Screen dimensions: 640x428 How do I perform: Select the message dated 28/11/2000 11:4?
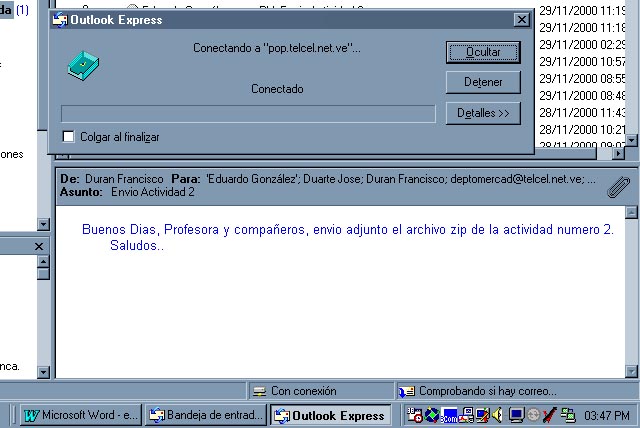point(582,113)
